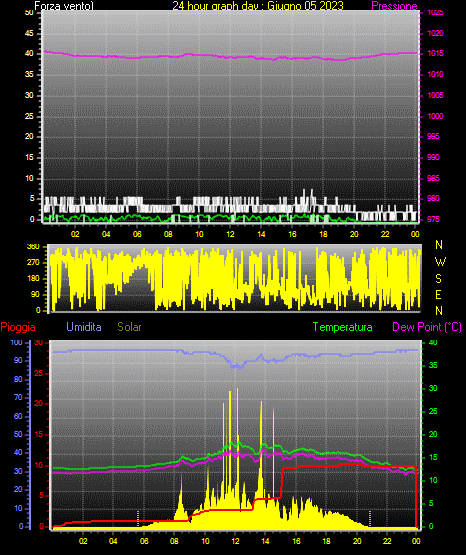The height and width of the screenshot is (555, 466).
Task: Click the '40' wind speed axis value
Action: (x=29, y=54)
